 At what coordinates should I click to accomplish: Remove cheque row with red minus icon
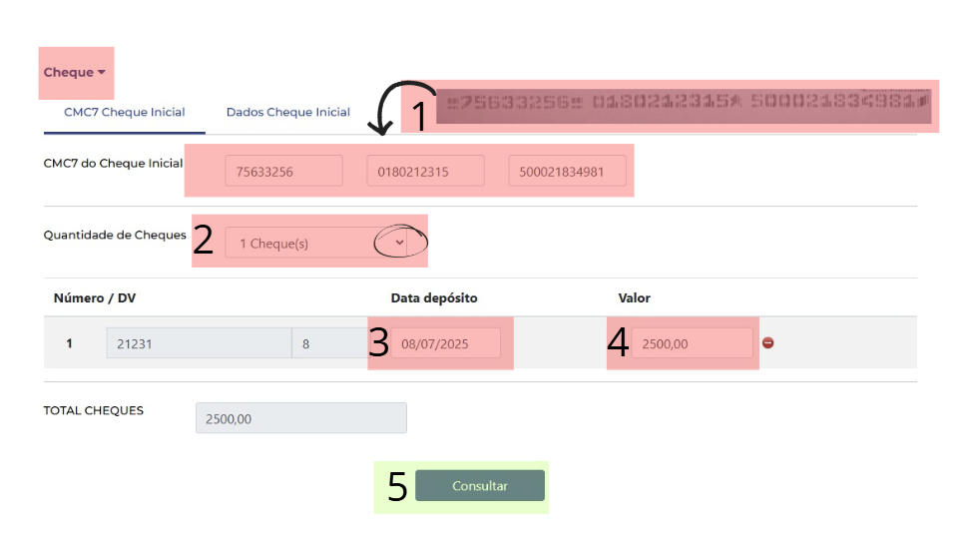(x=768, y=342)
